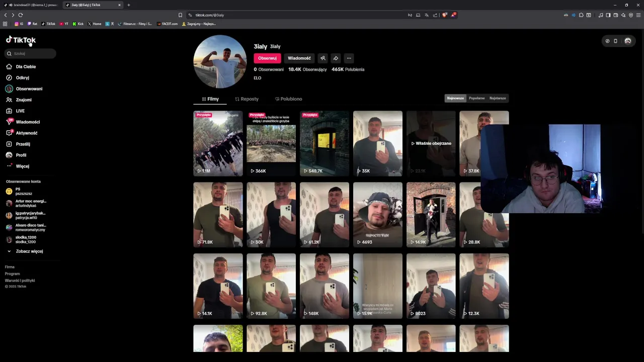Open followed account romeoromatyczny

(x=26, y=227)
